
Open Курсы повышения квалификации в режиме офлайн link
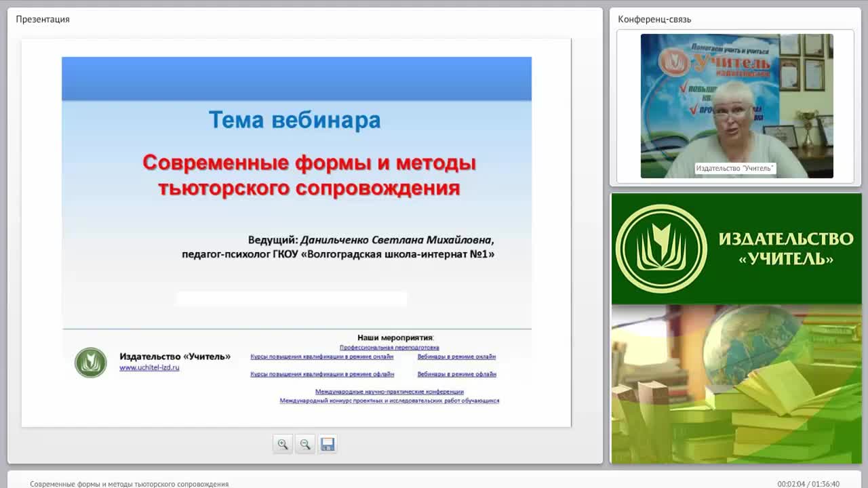(x=322, y=374)
